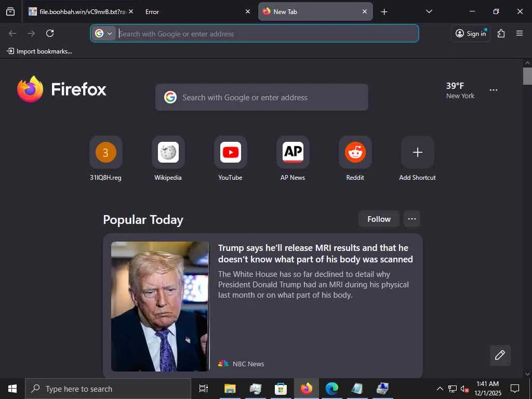Click the customize new tab pencil icon
Viewport: 532px width, 399px height.
tap(500, 355)
